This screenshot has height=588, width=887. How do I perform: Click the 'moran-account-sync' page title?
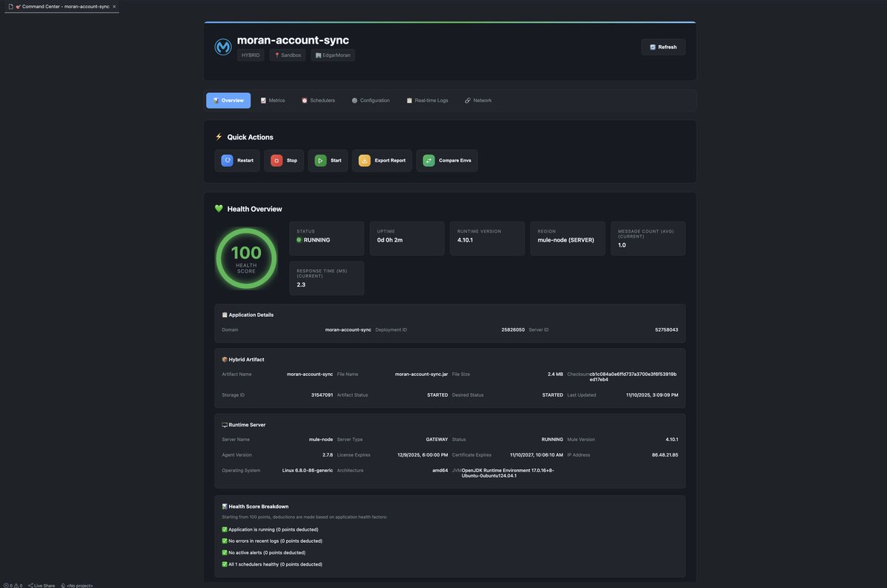click(x=293, y=41)
